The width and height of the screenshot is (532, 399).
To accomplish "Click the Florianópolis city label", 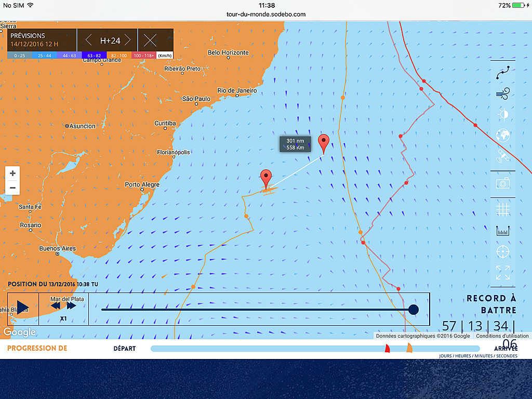I will (174, 152).
